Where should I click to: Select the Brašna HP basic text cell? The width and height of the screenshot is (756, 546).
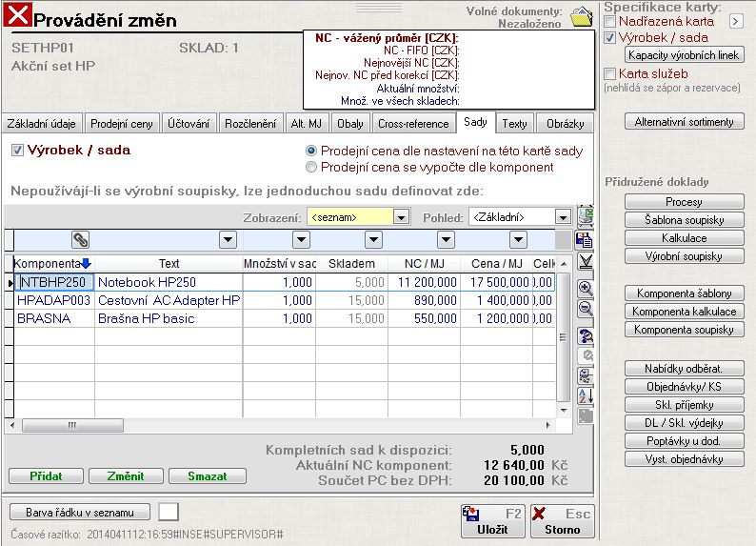pyautogui.click(x=169, y=318)
